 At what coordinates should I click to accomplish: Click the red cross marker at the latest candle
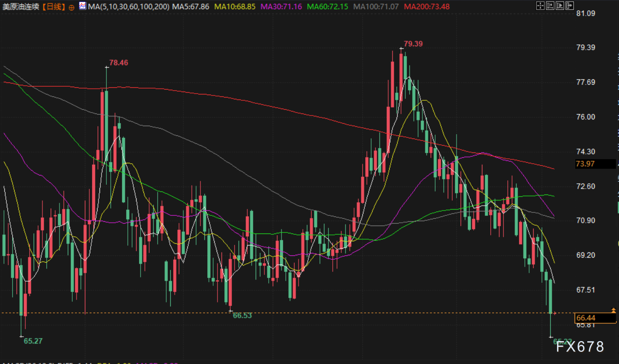coord(554,313)
